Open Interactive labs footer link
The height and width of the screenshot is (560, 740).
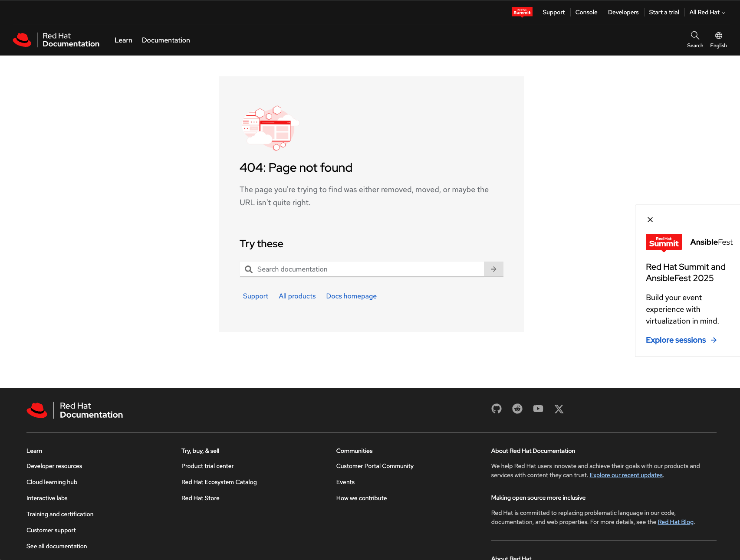pyautogui.click(x=47, y=498)
